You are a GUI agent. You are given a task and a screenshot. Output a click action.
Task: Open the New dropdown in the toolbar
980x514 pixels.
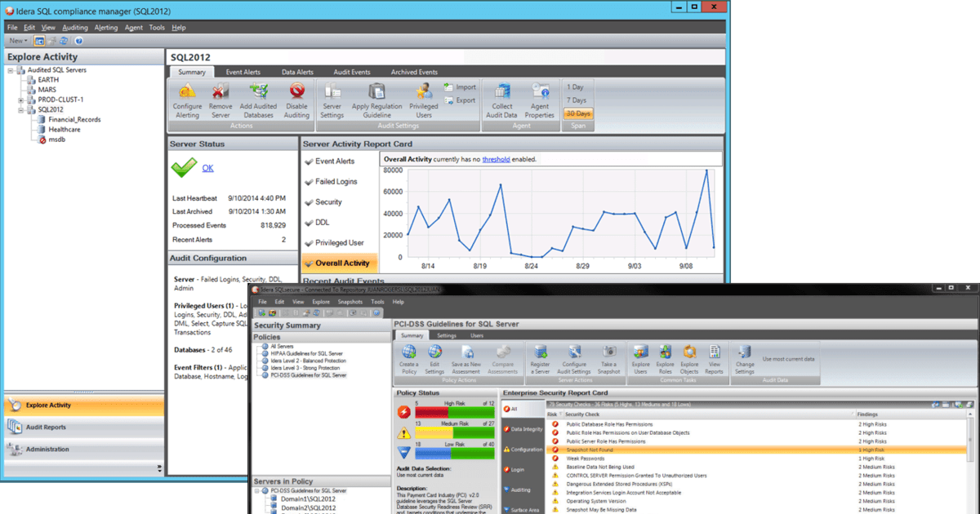point(18,40)
